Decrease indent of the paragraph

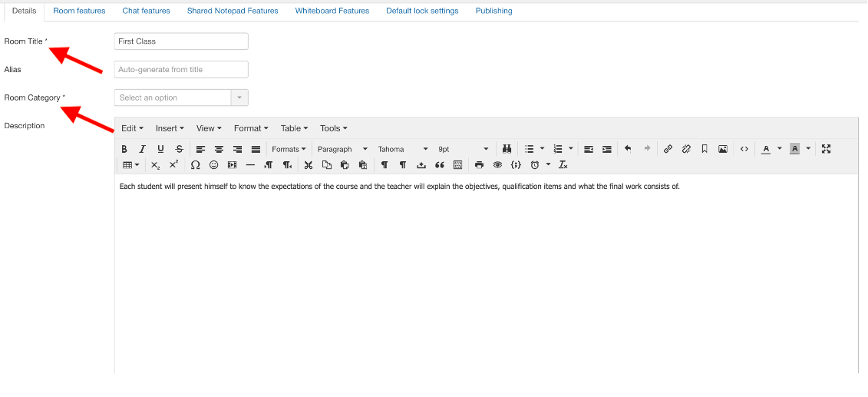(589, 149)
